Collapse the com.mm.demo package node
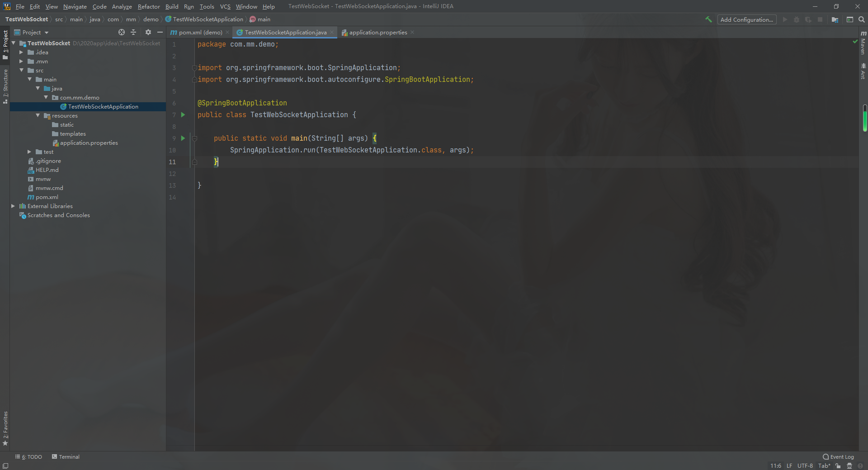 46,97
